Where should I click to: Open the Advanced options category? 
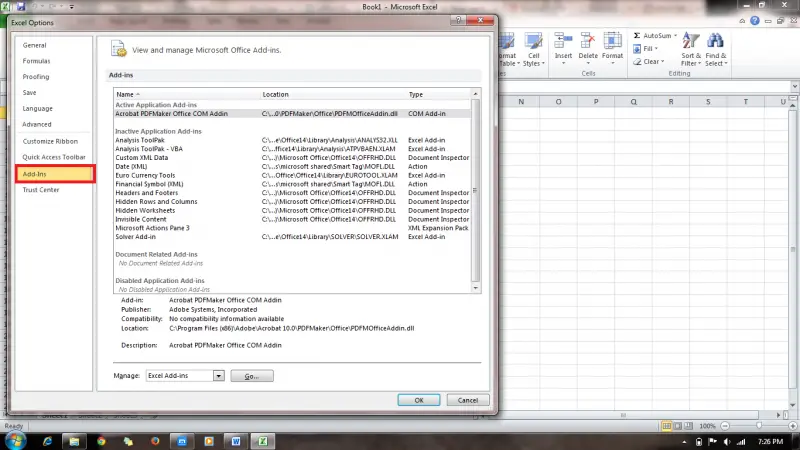37,124
